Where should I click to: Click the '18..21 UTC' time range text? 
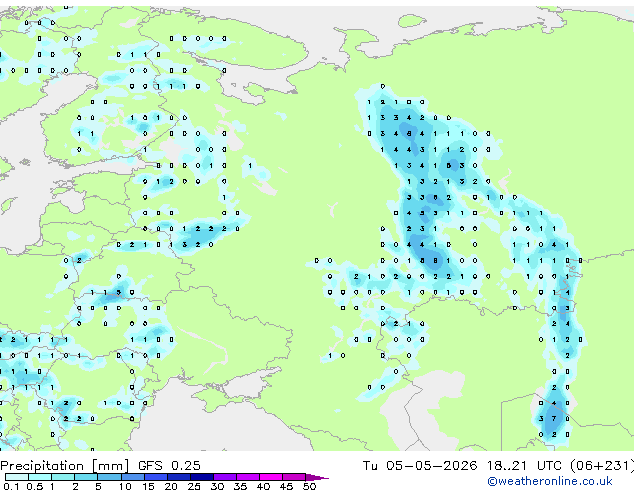point(524,466)
